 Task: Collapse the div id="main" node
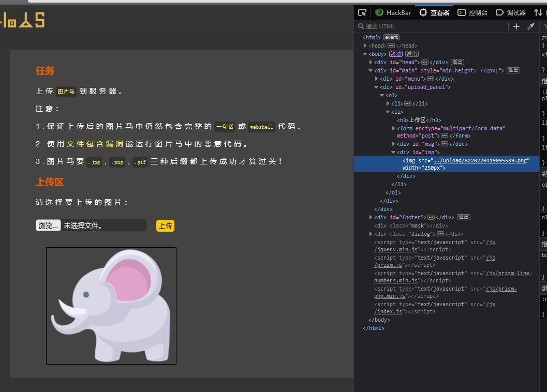(371, 70)
